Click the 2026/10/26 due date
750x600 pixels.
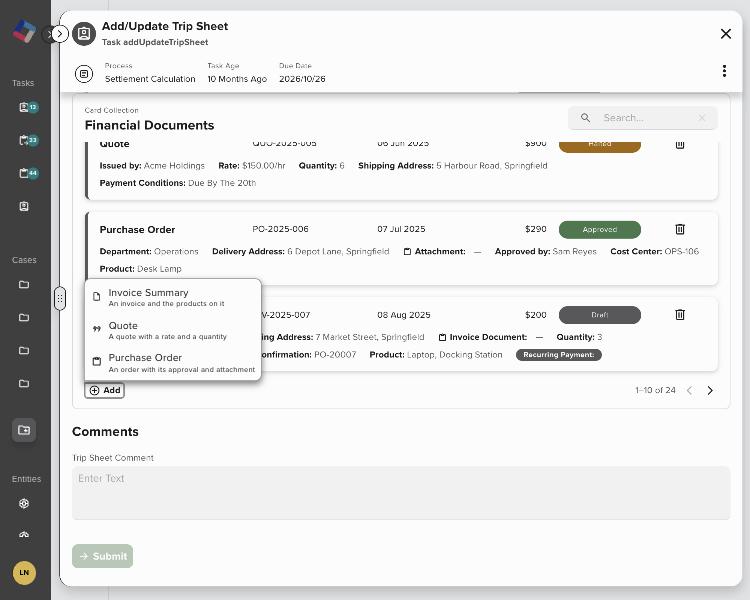pos(302,79)
